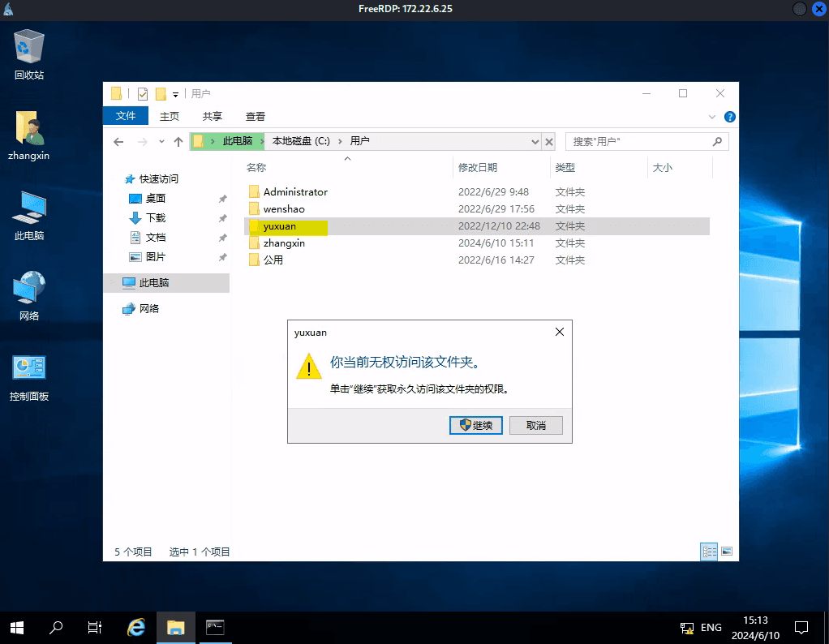The width and height of the screenshot is (829, 644).
Task: Click the Explorer help question mark icon
Action: [729, 117]
